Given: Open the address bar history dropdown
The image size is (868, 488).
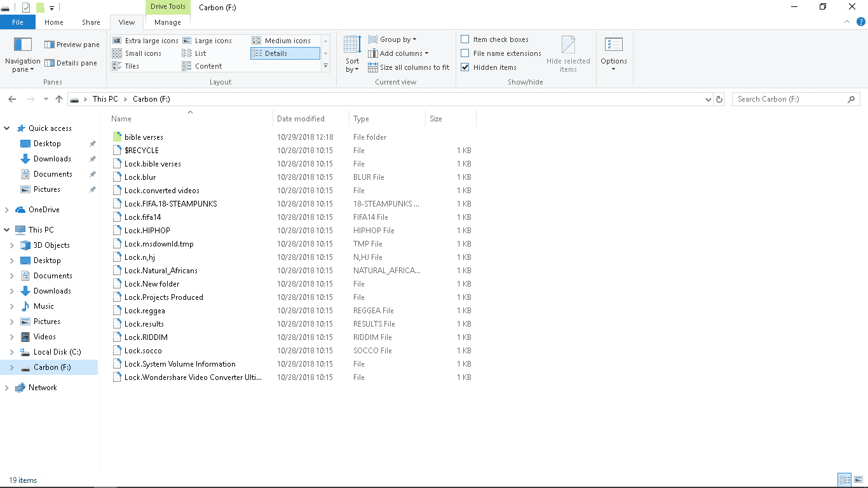Looking at the screenshot, I should pyautogui.click(x=709, y=99).
